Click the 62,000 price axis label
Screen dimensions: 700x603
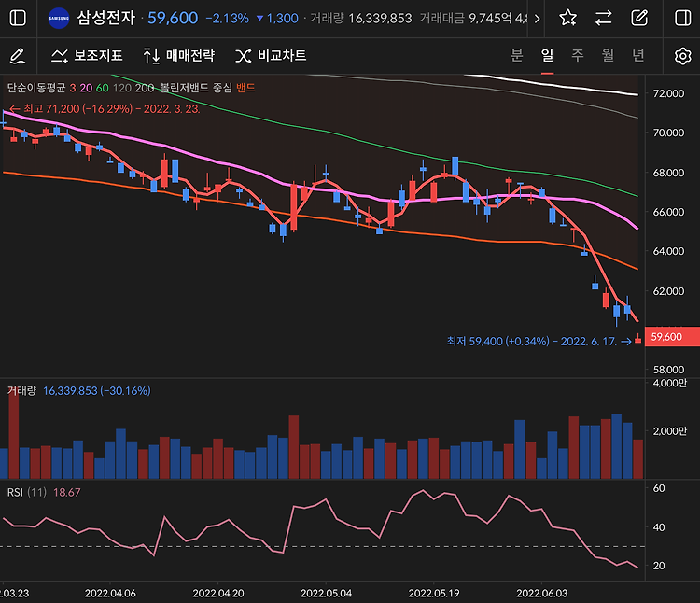pos(668,291)
